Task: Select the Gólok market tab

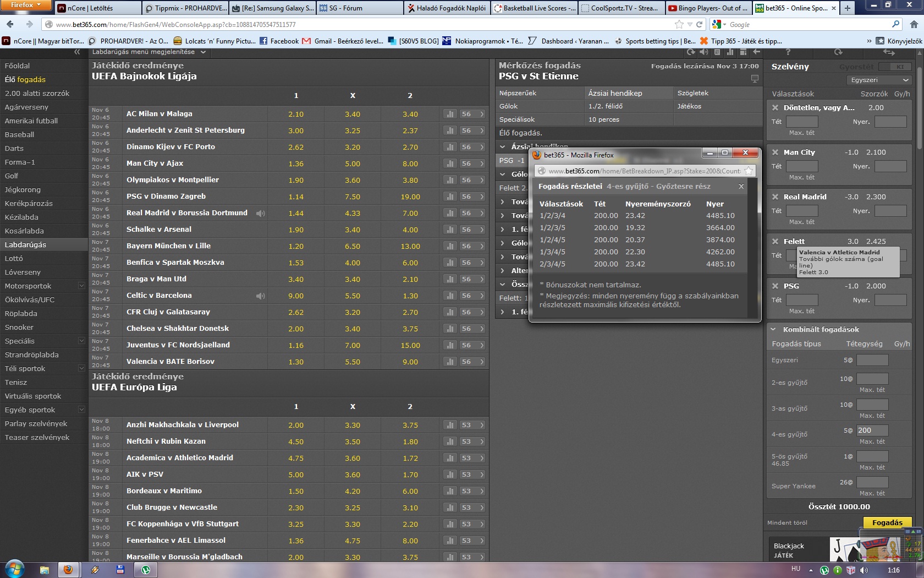Action: [x=540, y=106]
